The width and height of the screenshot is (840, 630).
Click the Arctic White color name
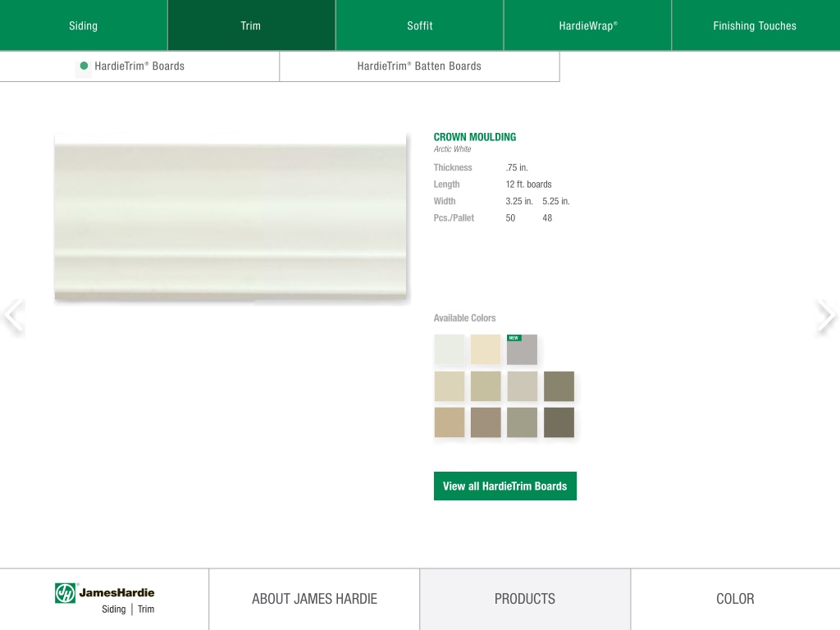pos(452,149)
